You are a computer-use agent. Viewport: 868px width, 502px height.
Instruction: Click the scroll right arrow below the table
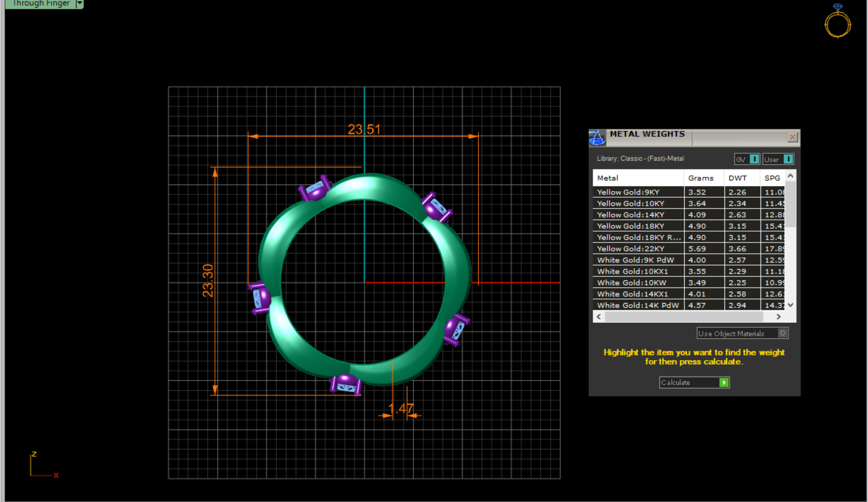point(779,317)
